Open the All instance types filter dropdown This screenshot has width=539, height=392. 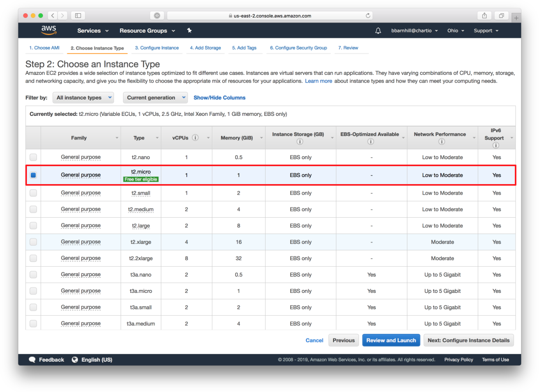click(x=83, y=98)
